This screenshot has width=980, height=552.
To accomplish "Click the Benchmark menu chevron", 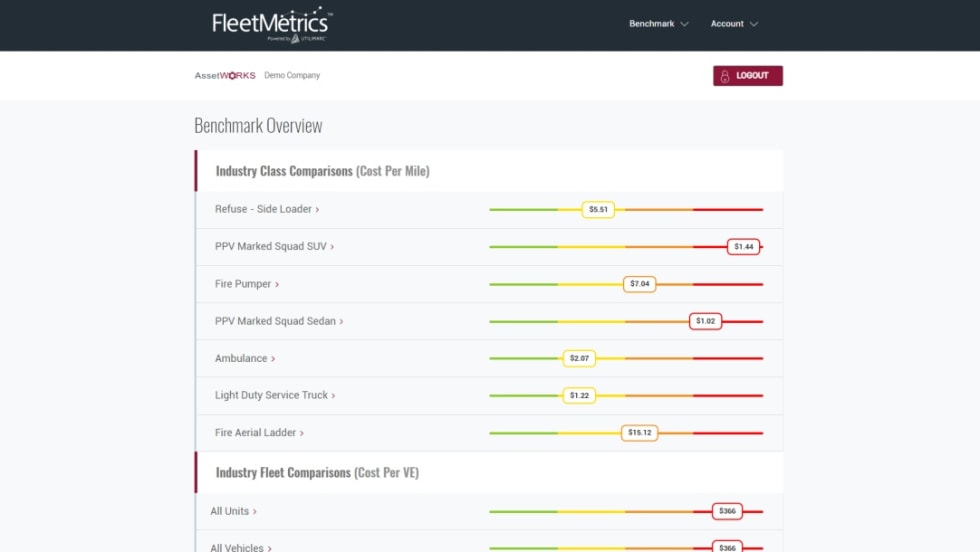I will pyautogui.click(x=685, y=24).
